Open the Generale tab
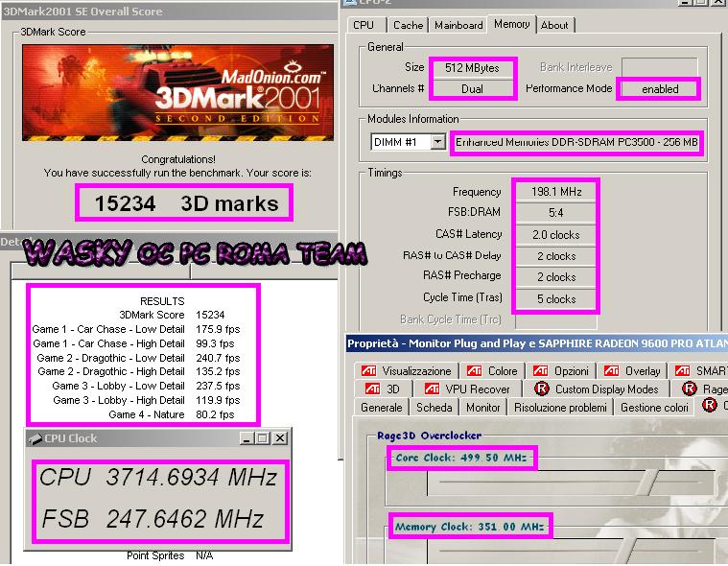The height and width of the screenshot is (566, 728). tap(381, 407)
